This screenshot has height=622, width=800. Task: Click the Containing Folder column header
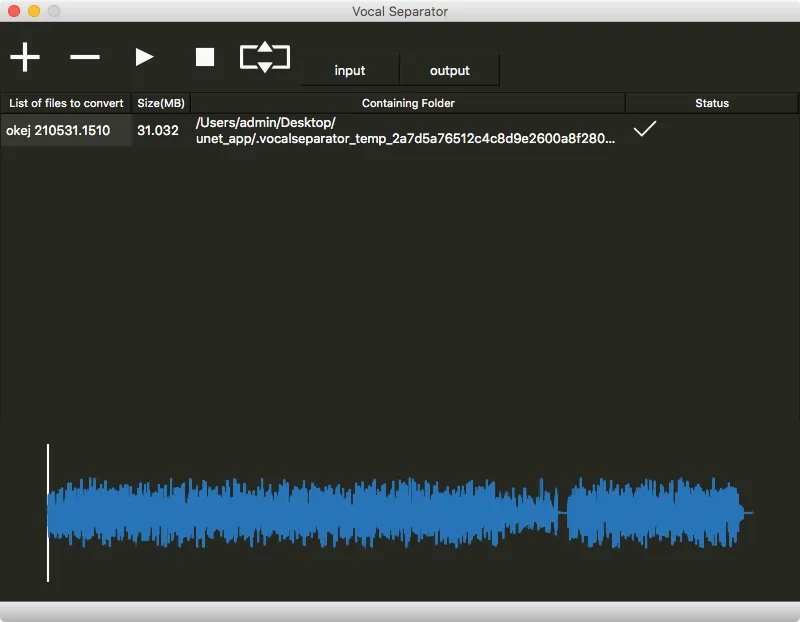pyautogui.click(x=408, y=103)
